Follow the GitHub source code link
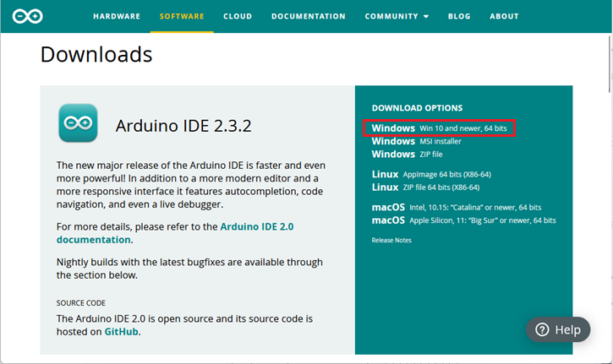The image size is (613, 364). [121, 332]
